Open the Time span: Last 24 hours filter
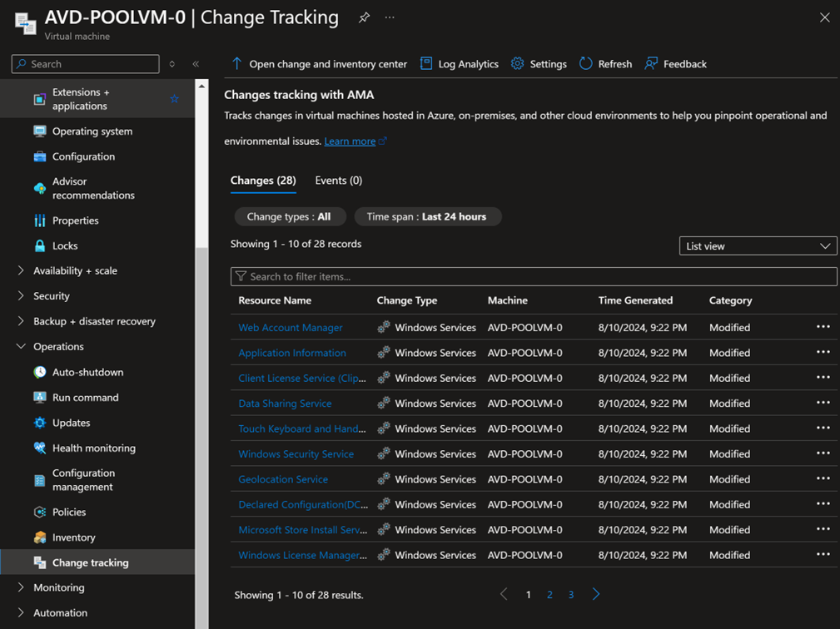The image size is (840, 629). (428, 217)
